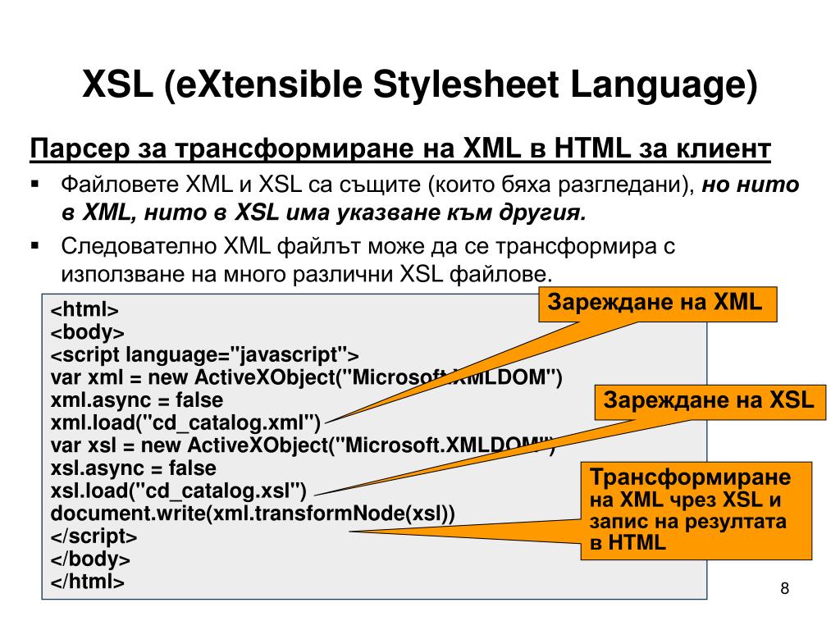Click the '</body>' closing tag line
Image resolution: width=840 pixels, height=630 pixels.
[90, 559]
